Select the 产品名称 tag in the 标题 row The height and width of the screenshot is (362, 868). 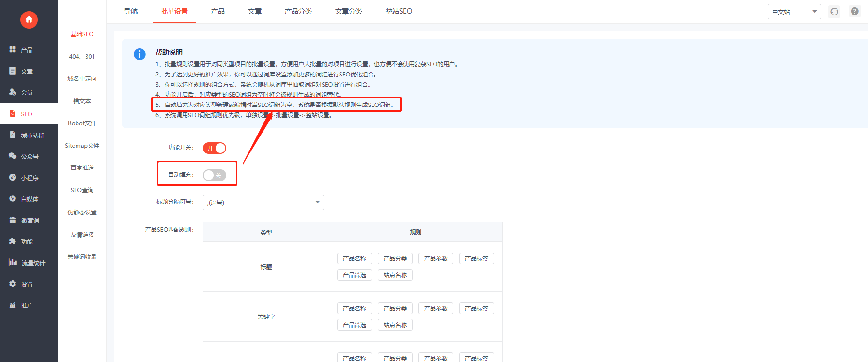(x=355, y=258)
